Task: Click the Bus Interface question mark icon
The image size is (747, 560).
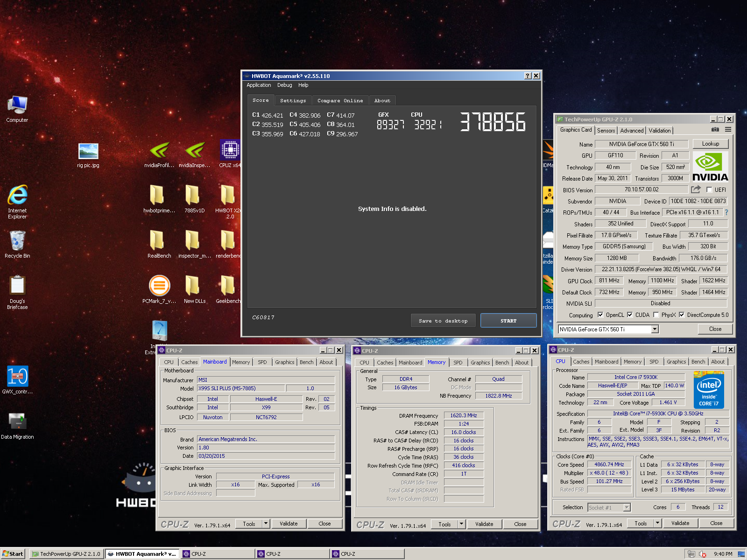Action: (x=726, y=212)
